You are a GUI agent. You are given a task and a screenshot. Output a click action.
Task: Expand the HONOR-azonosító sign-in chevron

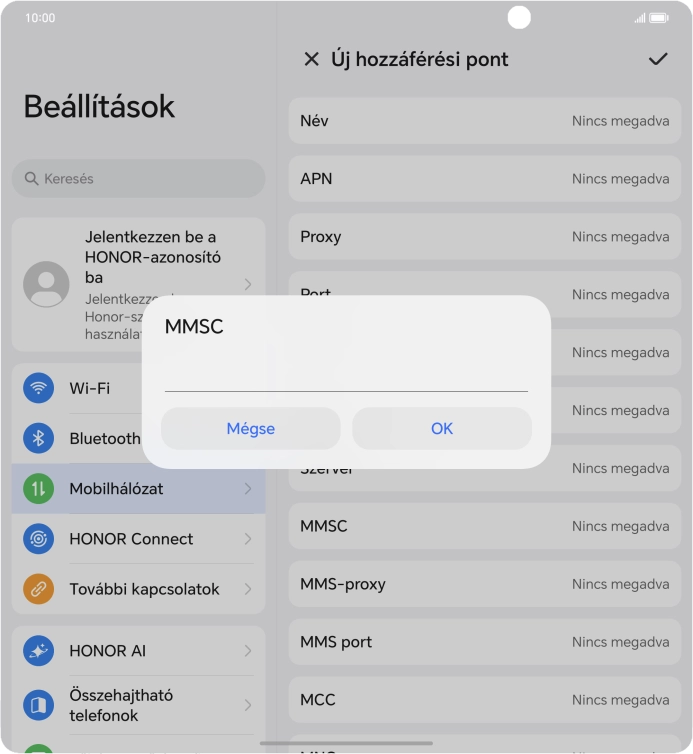(248, 284)
